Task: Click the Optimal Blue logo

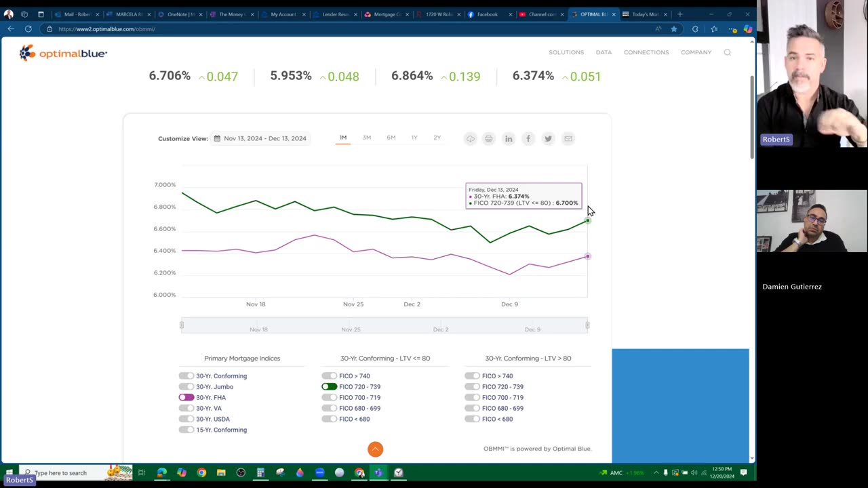Action: 63,53
